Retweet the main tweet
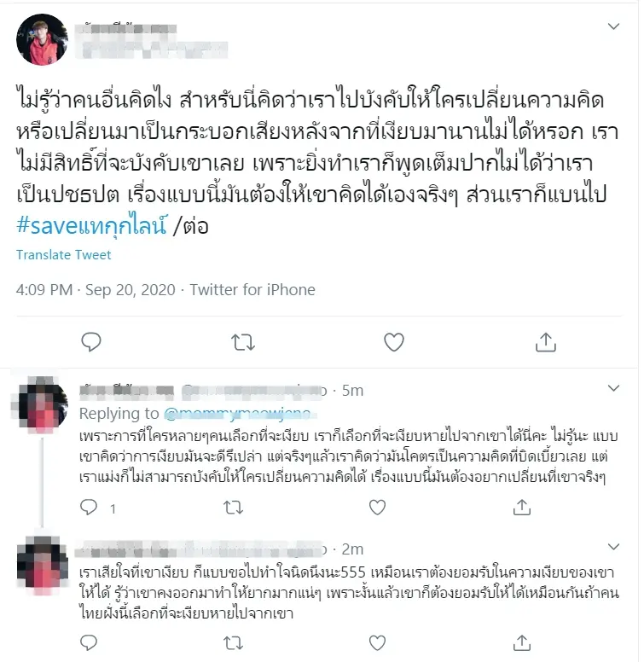The image size is (644, 662). (x=243, y=342)
